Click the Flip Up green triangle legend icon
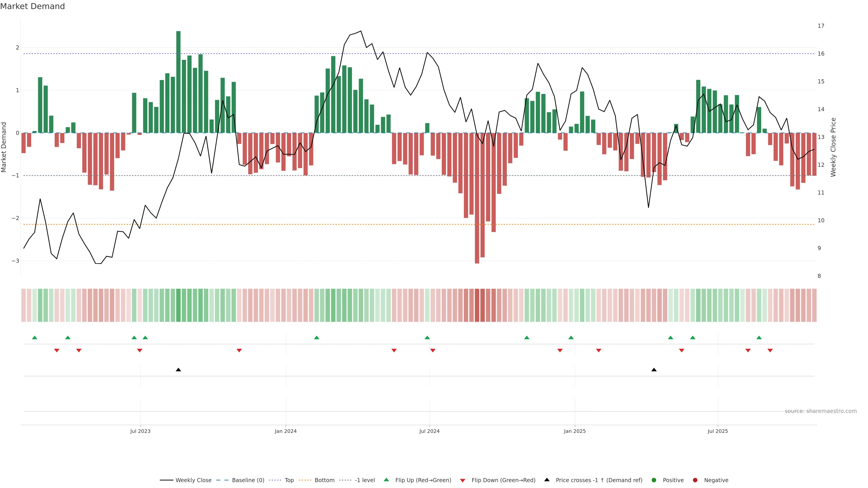The width and height of the screenshot is (868, 488). [386, 480]
